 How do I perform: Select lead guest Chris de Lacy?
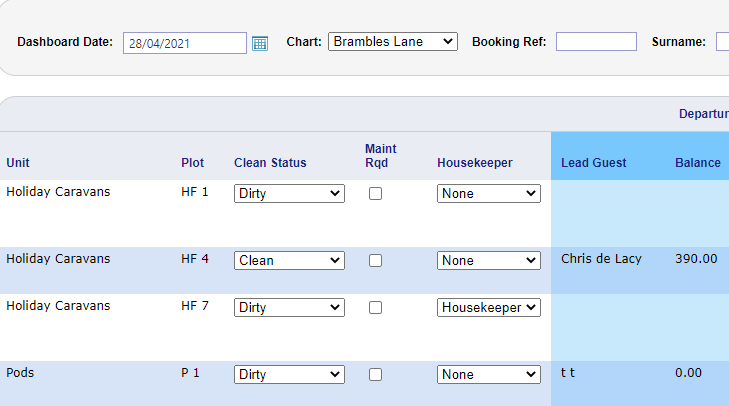pos(601,259)
